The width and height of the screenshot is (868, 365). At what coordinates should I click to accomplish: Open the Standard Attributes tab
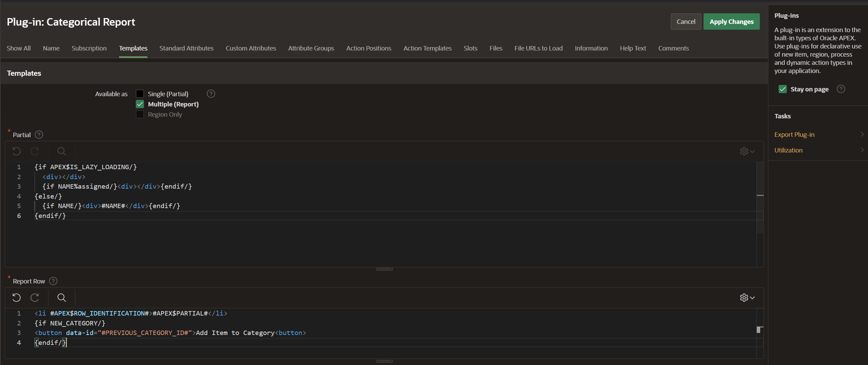pos(186,48)
